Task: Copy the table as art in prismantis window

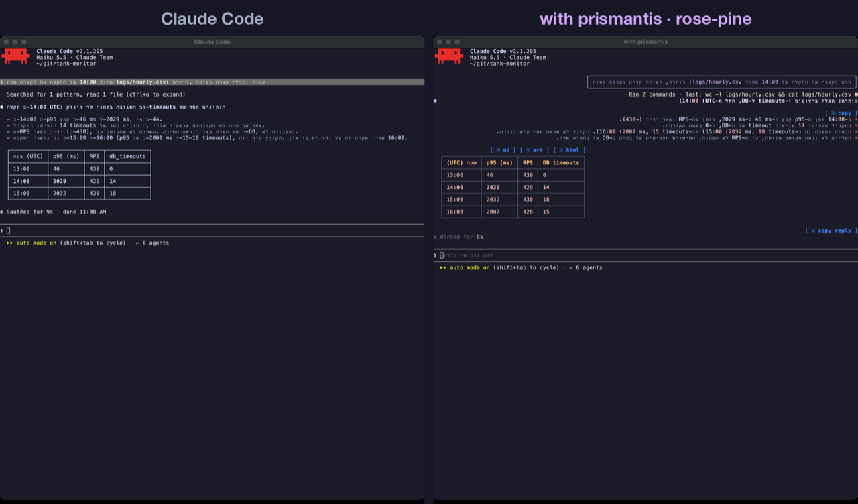Action: tap(534, 150)
